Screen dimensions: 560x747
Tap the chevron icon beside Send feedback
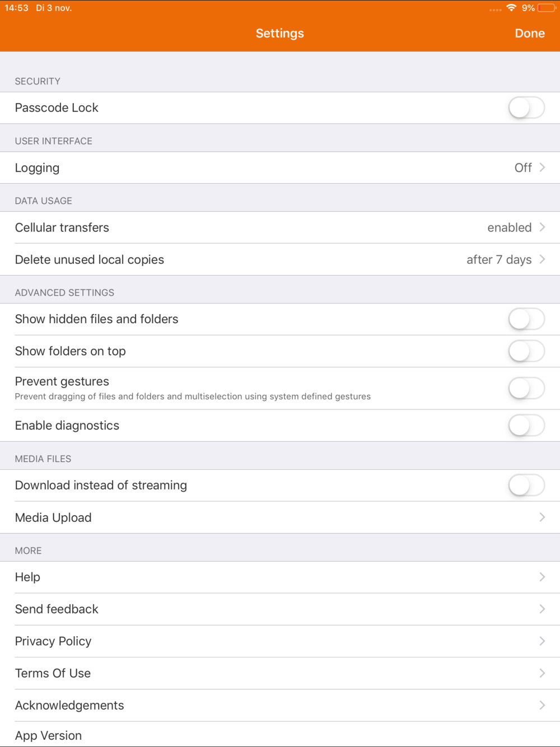point(542,609)
